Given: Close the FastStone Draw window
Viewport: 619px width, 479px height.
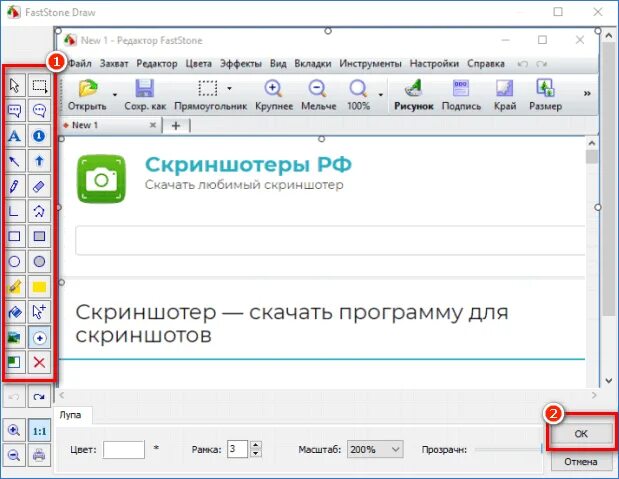Looking at the screenshot, I should 598,12.
